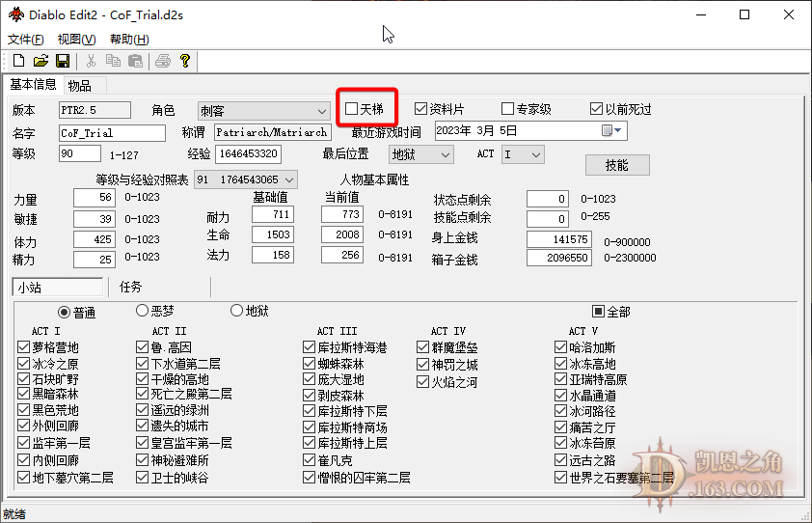Toggle the 卫士的峡谷 waypoint checkbox
Screen dimensions: 812x523
click(142, 478)
